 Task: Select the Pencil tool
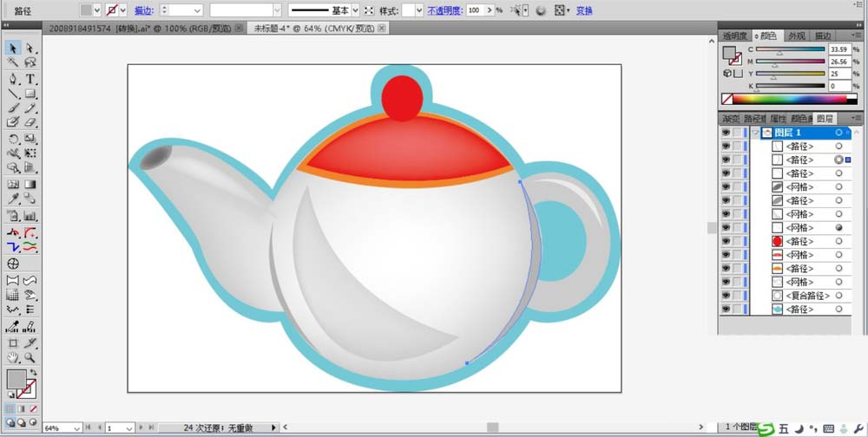(30, 108)
